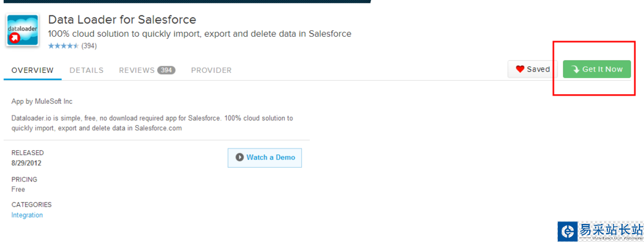
Task: Open the Reviews tab
Action: [137, 70]
